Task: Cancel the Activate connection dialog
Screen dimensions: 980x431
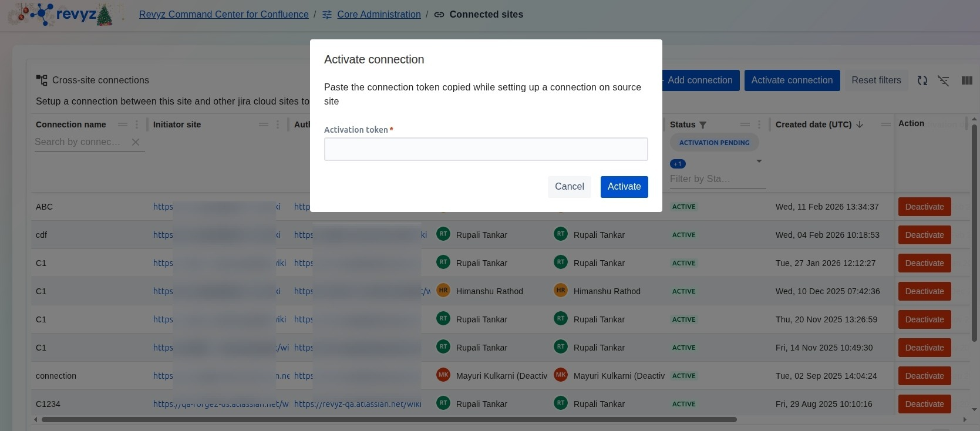Action: coord(569,187)
